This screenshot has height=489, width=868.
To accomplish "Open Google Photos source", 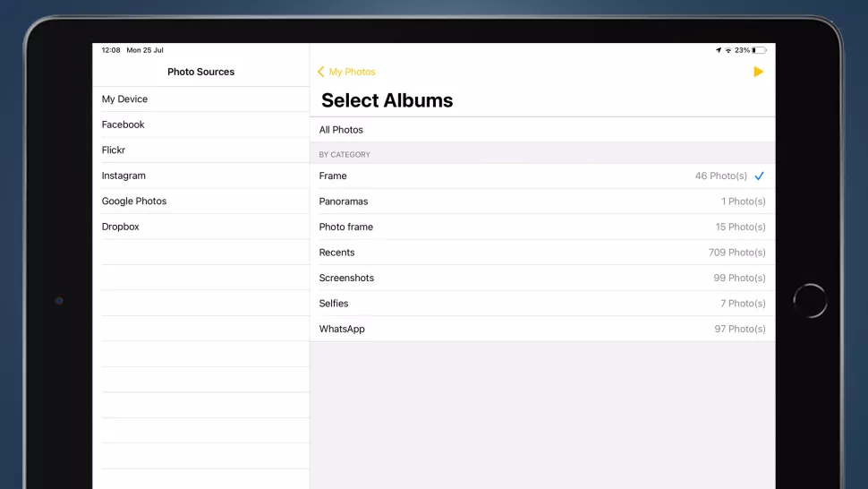I will tap(201, 201).
